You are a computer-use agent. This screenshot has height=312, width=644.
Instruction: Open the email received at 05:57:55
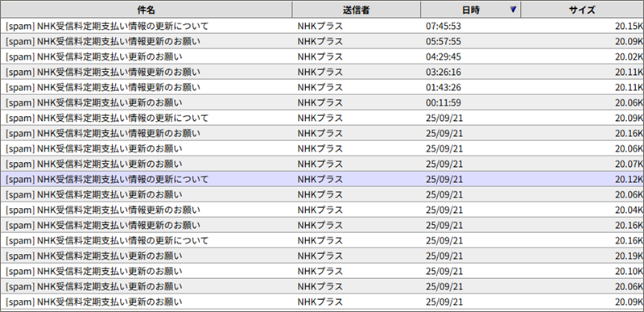pos(322,41)
